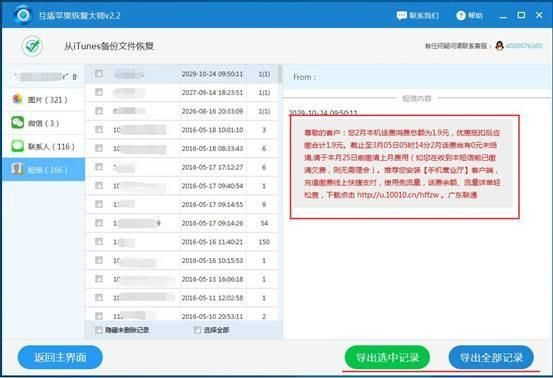This screenshot has height=378, width=553.
Task: Click the green checkmark header icon
Action: pos(32,46)
